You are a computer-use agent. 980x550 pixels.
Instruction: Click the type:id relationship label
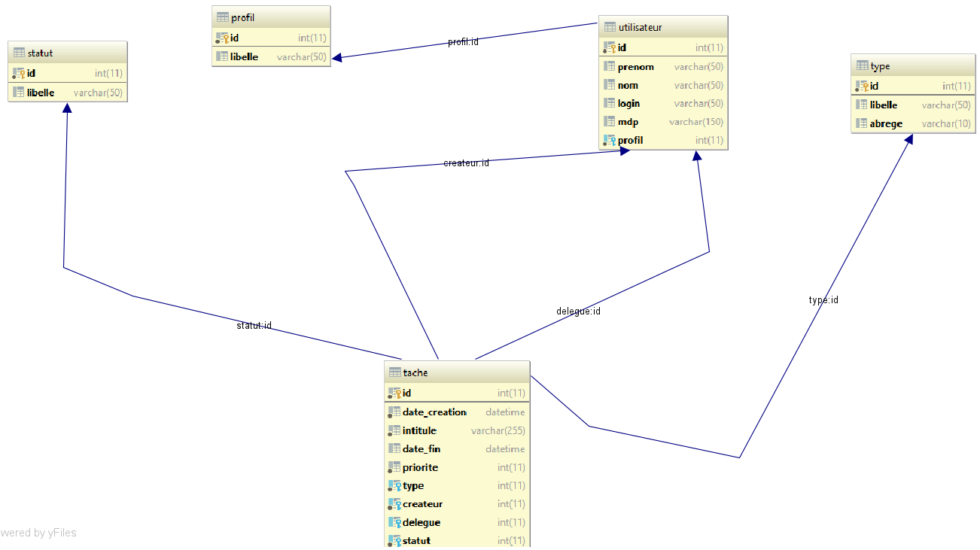823,300
